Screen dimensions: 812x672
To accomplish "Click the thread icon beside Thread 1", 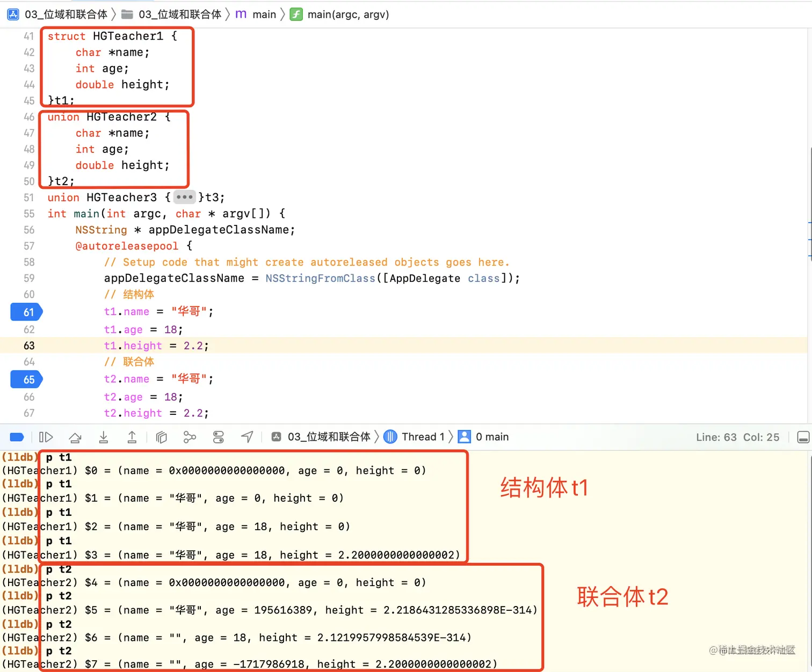I will click(x=390, y=437).
